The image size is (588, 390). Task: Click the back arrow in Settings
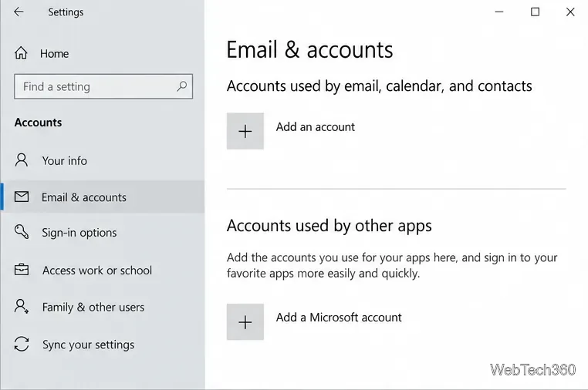[x=19, y=12]
